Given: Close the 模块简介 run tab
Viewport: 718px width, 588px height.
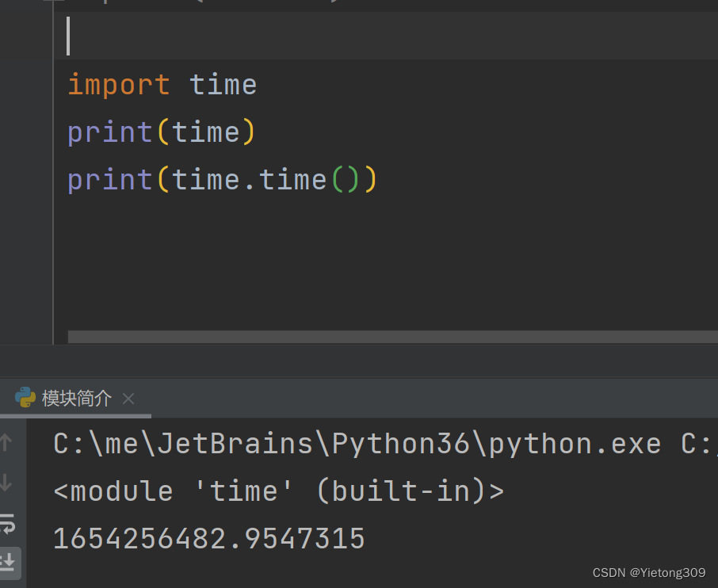Looking at the screenshot, I should click(128, 399).
